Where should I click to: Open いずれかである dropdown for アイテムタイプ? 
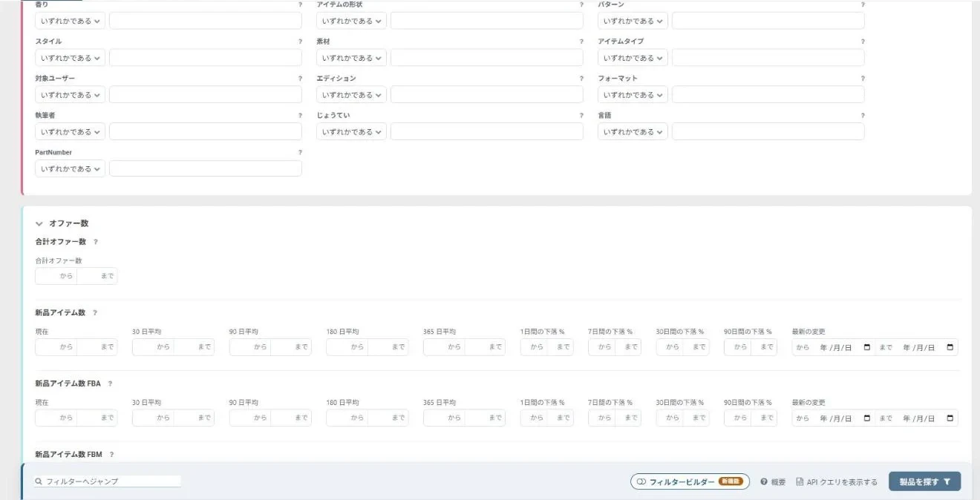coord(633,58)
